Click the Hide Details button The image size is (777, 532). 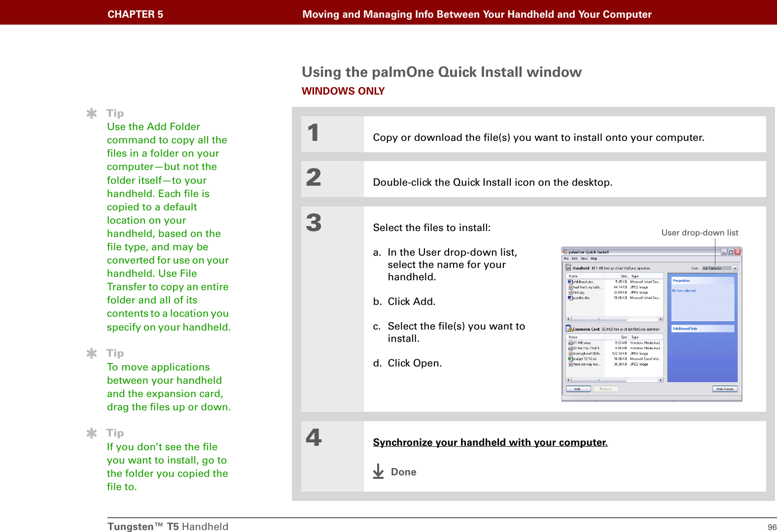pos(725,389)
